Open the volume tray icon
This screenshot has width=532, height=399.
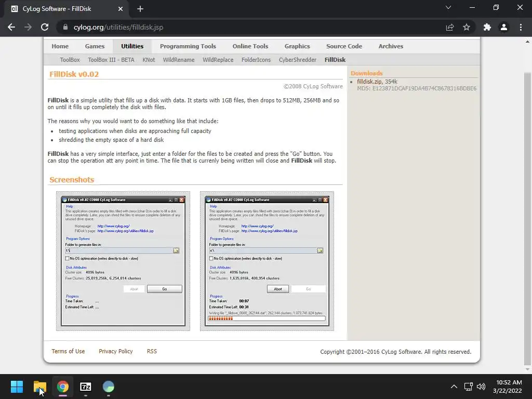pos(481,387)
